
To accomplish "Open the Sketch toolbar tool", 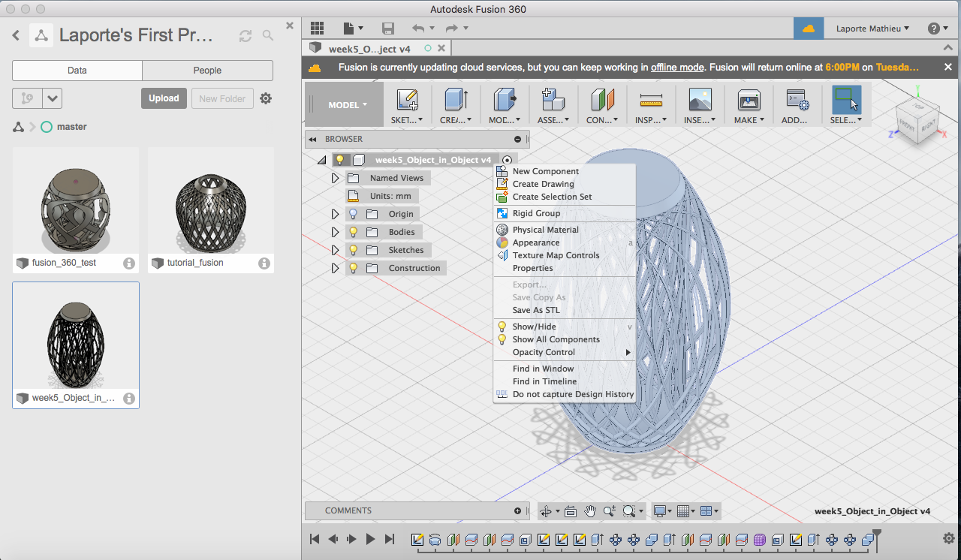I will pyautogui.click(x=407, y=104).
